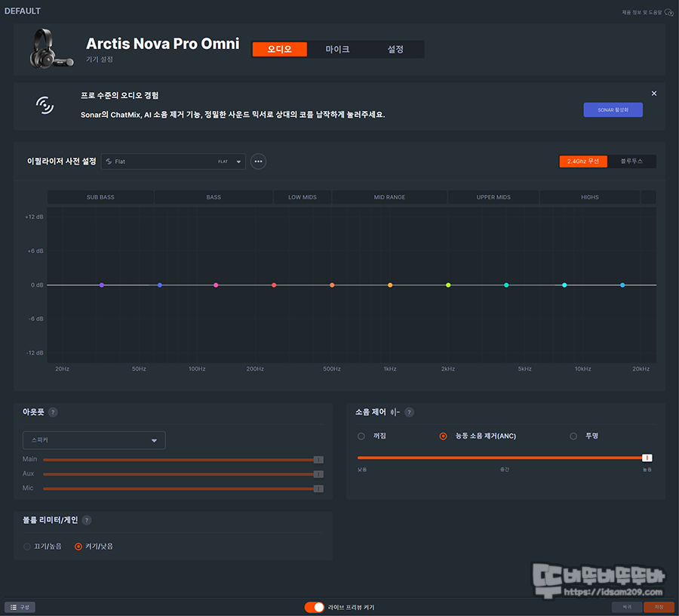Click the amber EQ point at 1kHz

coord(390,285)
